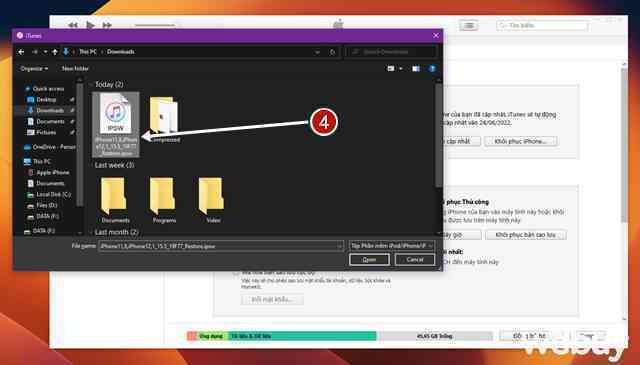Toggle the preview pane icon
The image size is (640, 365).
pyautogui.click(x=416, y=69)
